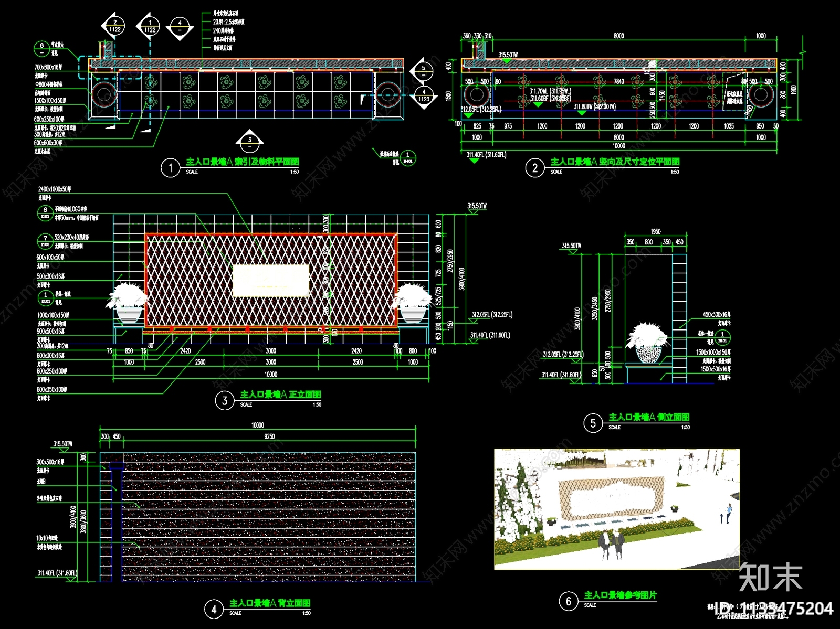Click drawing number circle 1 title
This screenshot has width=840, height=629.
pos(170,168)
